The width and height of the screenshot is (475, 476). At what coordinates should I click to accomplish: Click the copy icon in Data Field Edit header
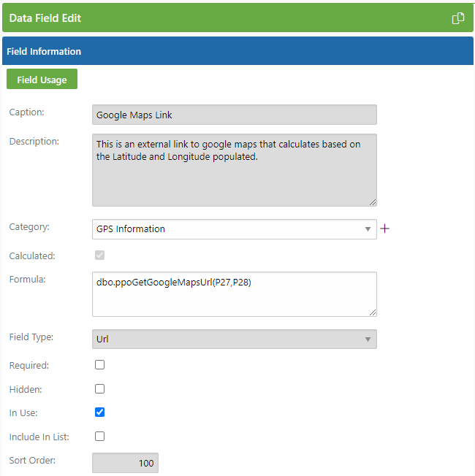click(x=458, y=18)
